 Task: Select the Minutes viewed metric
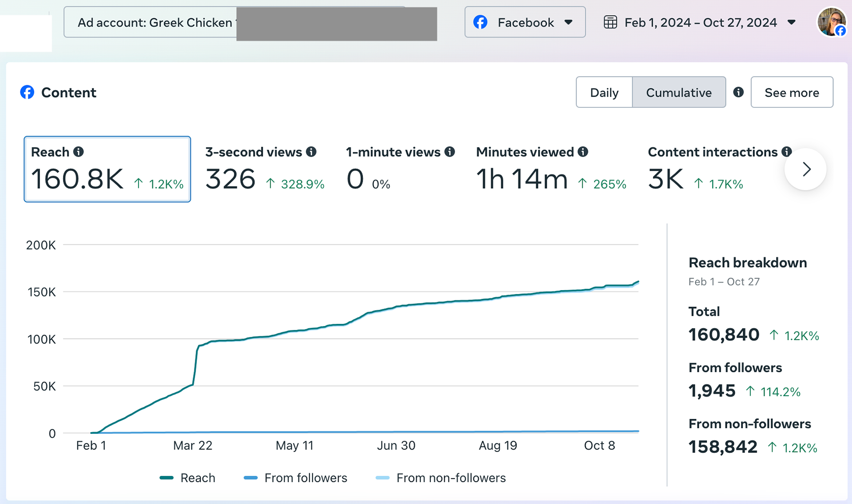551,169
